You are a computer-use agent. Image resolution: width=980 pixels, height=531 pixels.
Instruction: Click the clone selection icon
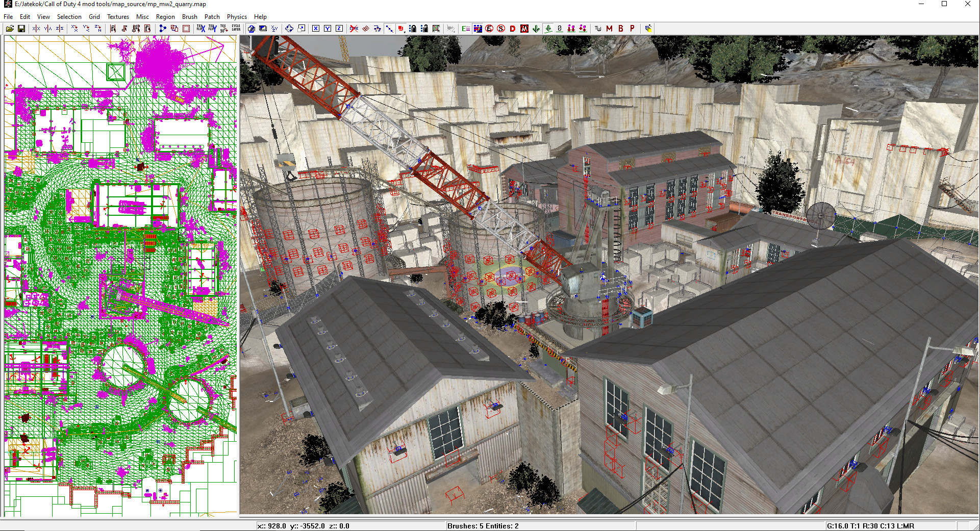coord(174,29)
